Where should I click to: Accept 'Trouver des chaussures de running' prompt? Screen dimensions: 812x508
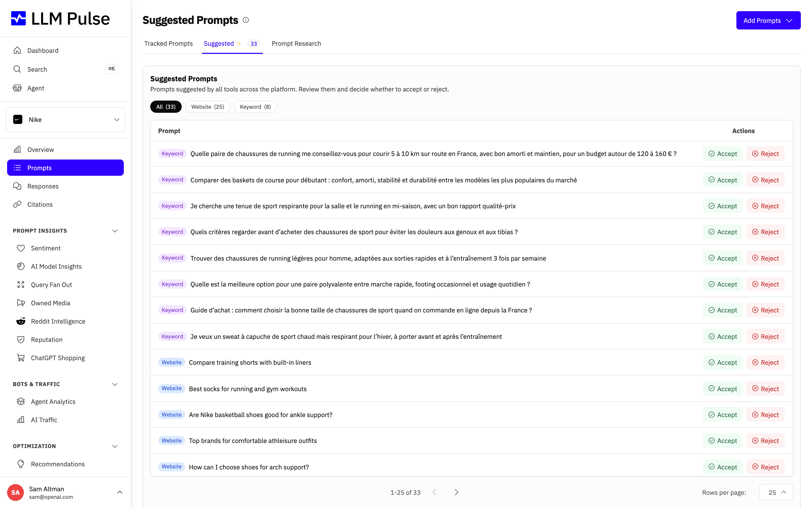pos(723,258)
